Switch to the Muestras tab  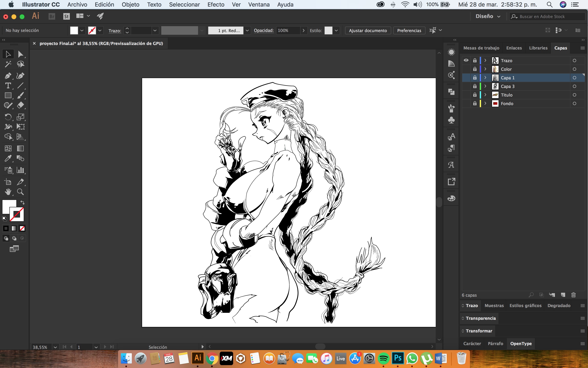click(494, 305)
